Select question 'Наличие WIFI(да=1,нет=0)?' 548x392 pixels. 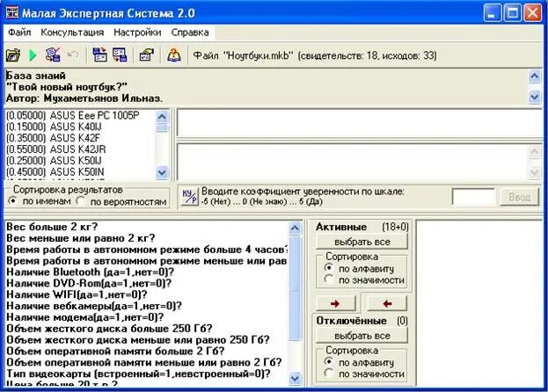[77, 294]
